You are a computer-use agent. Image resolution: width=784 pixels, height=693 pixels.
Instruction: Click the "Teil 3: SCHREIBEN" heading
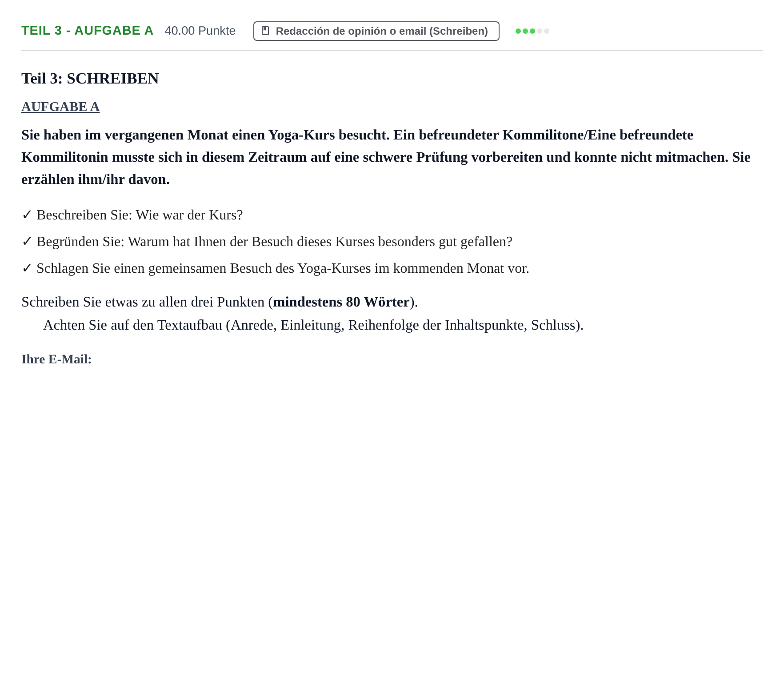pos(90,79)
